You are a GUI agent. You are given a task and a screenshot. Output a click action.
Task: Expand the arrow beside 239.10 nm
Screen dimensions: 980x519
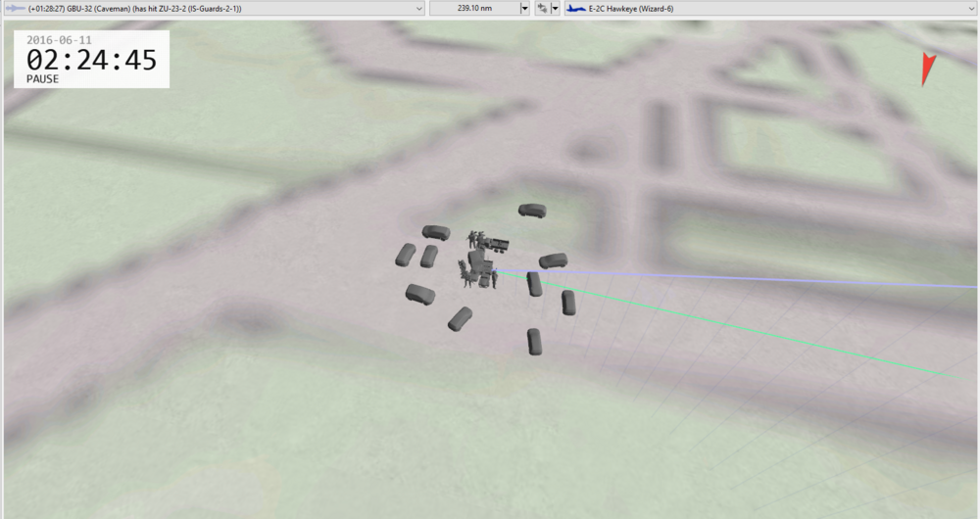pos(525,9)
